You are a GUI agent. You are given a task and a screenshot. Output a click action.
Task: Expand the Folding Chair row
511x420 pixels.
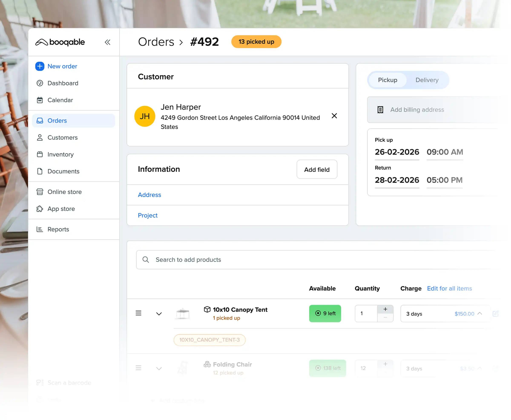coord(159,368)
